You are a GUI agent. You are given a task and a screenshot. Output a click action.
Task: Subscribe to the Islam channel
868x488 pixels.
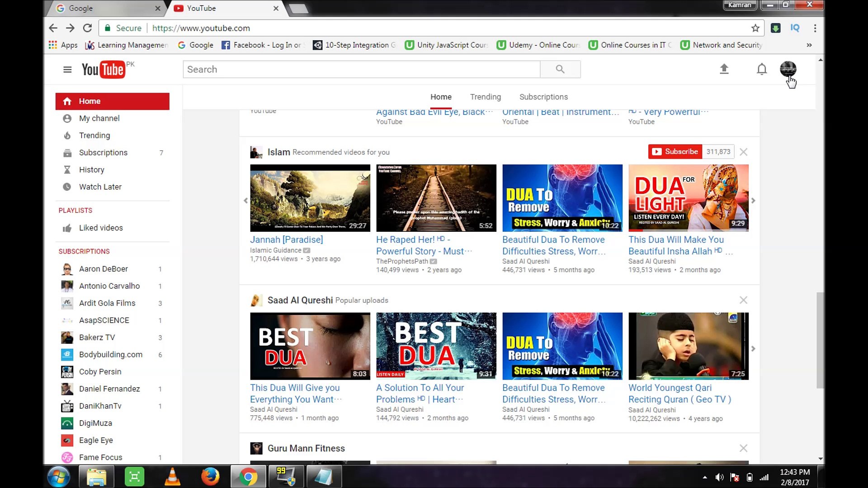click(675, 152)
